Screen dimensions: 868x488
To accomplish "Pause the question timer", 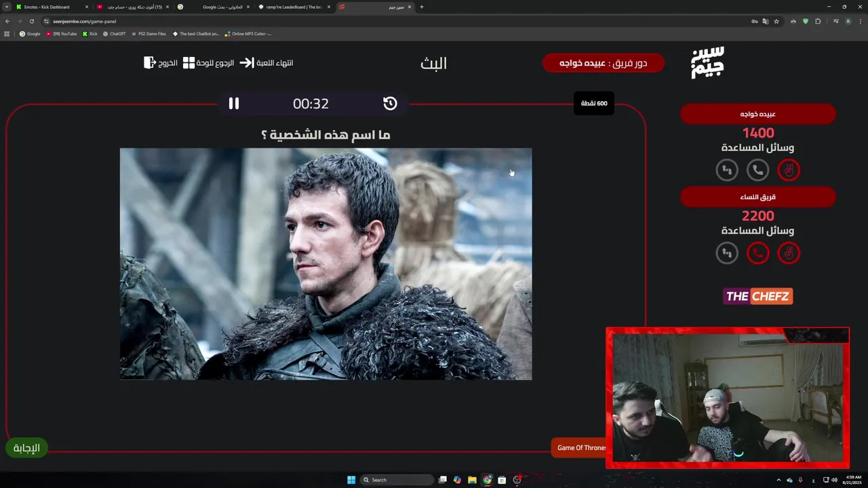I will point(234,103).
